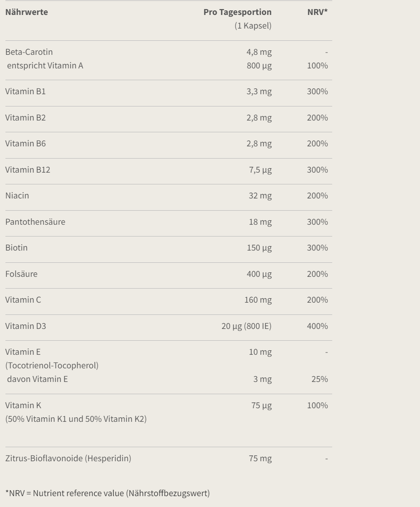Select the 160 mg Vitamin C value

[258, 300]
